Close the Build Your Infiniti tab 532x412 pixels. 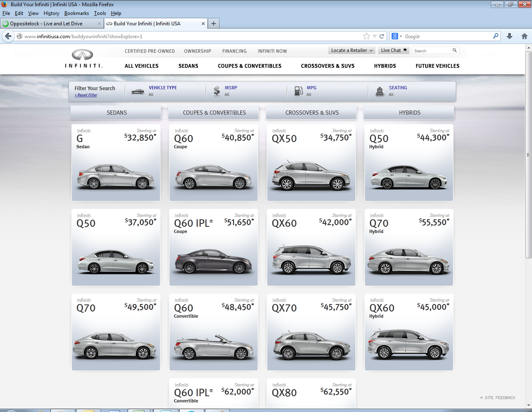point(203,24)
